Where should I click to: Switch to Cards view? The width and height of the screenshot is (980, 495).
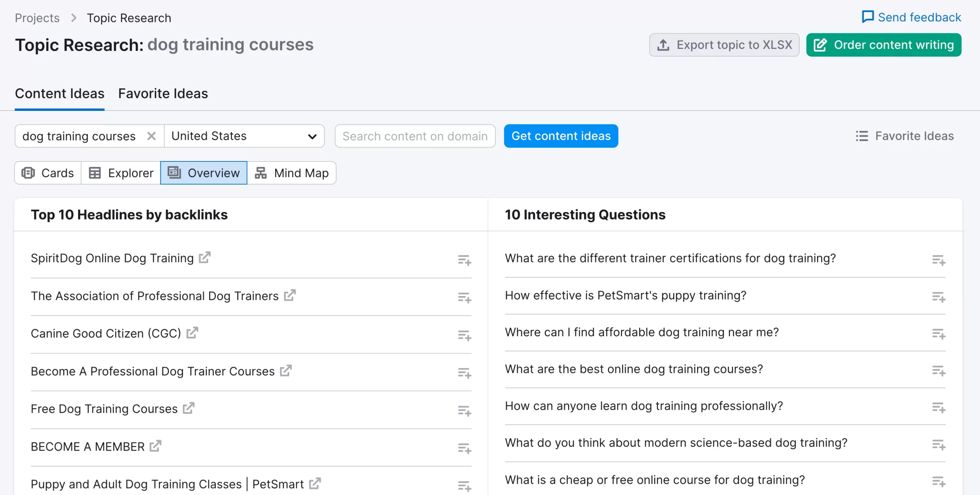(x=48, y=173)
